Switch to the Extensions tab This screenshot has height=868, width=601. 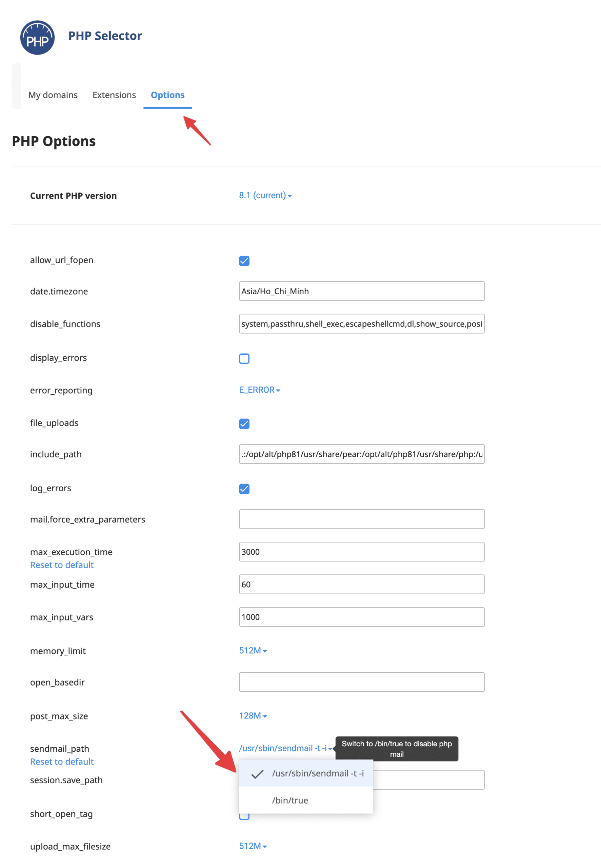click(114, 95)
